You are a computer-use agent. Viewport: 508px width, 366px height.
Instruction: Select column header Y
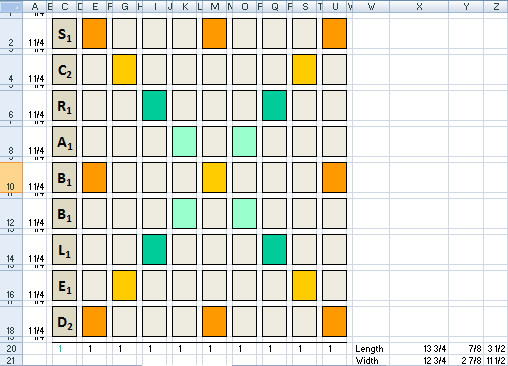[x=466, y=6]
